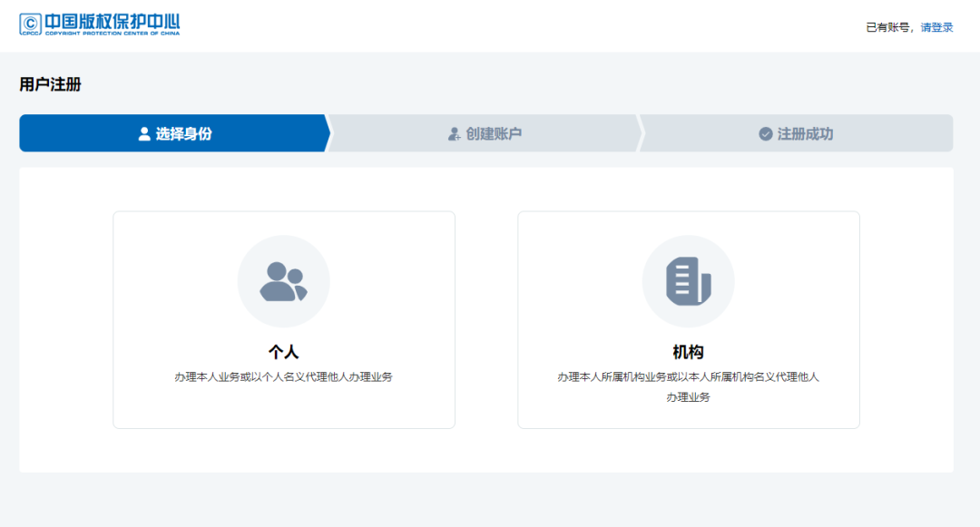Click the chevron divider before 创建账户
Image resolution: width=980 pixels, height=527 pixels.
point(332,132)
